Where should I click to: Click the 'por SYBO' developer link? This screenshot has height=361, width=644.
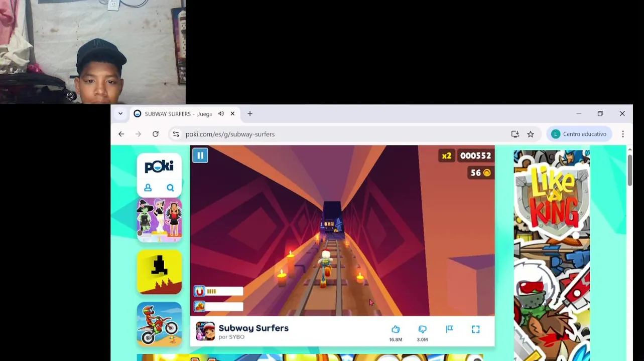(231, 337)
